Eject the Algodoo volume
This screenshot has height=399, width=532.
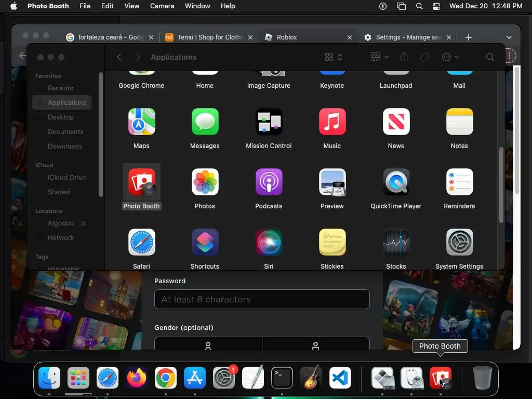coord(84,223)
